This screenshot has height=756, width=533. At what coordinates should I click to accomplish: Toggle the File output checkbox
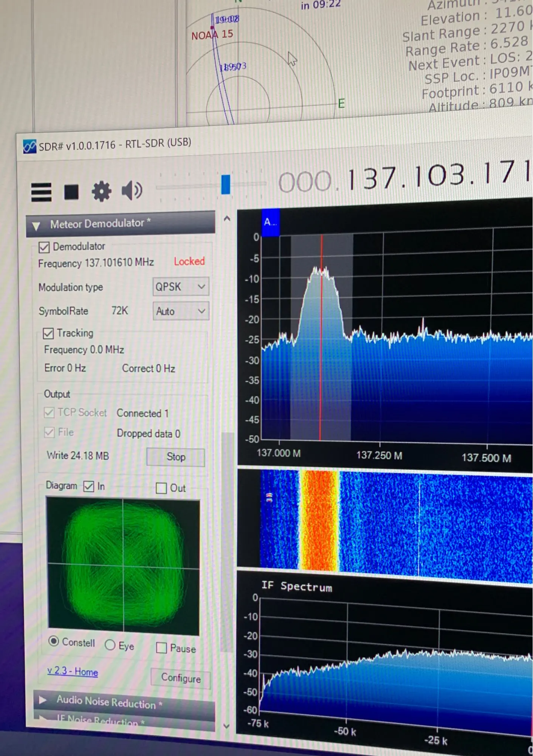pyautogui.click(x=49, y=432)
